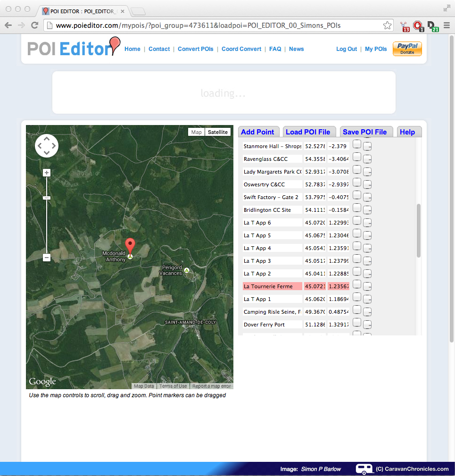Tick first box beside La Tournerie Ferme

coord(357,284)
